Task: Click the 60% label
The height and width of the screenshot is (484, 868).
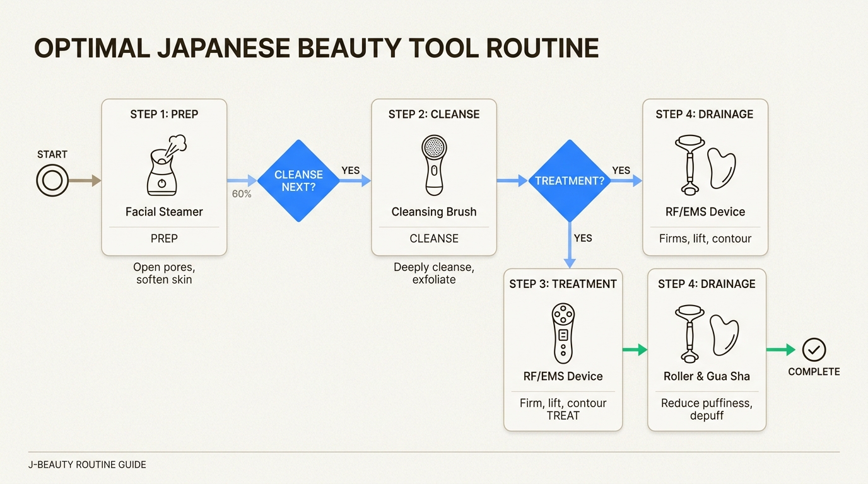Action: click(x=242, y=194)
